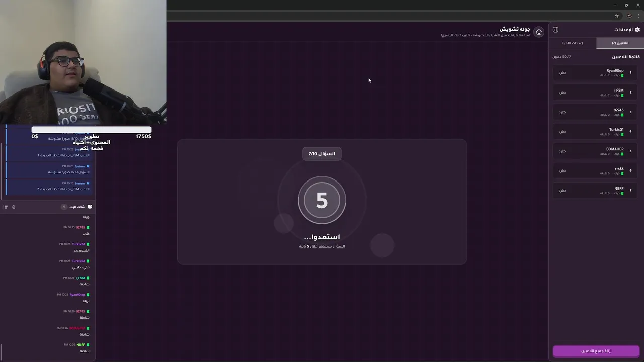Click the 7 / 50 لاعبين count
This screenshot has width=644, height=362.
click(561, 57)
